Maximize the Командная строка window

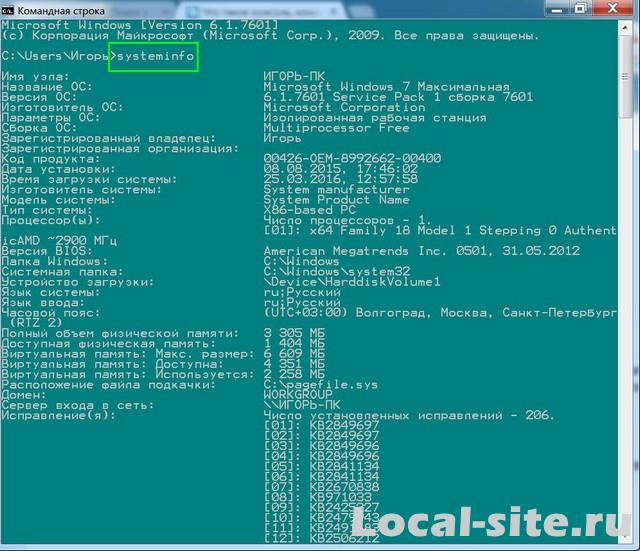580,8
